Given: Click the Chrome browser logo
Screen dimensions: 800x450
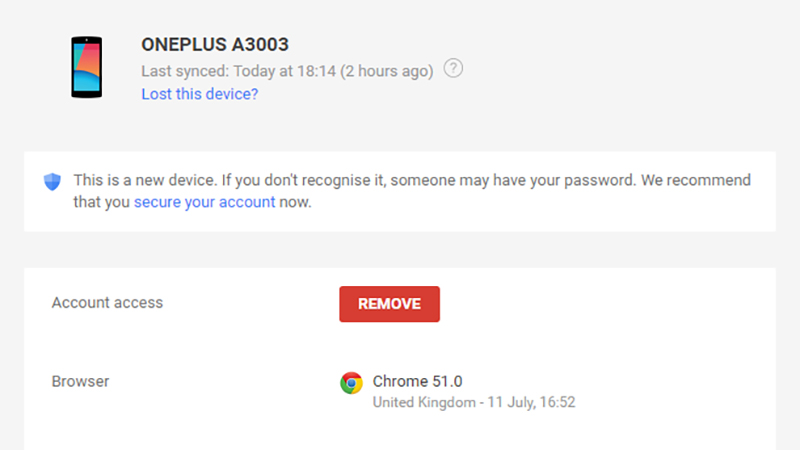Looking at the screenshot, I should point(351,383).
